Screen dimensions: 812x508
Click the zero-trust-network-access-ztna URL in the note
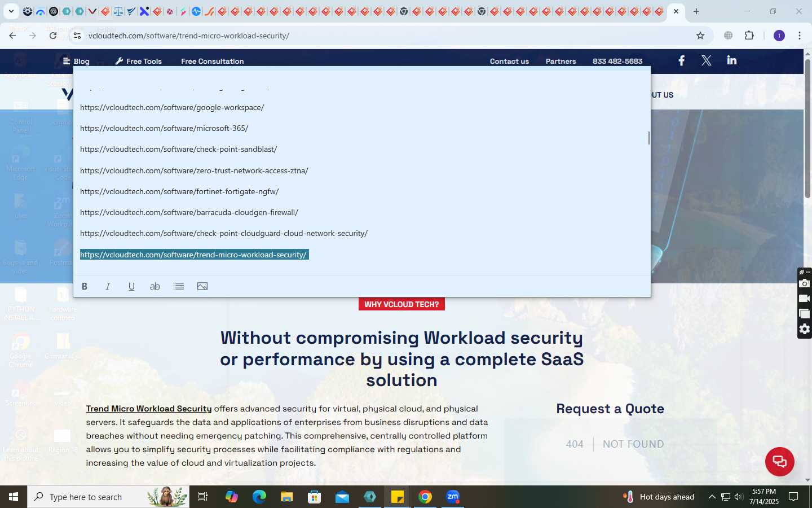tap(194, 170)
